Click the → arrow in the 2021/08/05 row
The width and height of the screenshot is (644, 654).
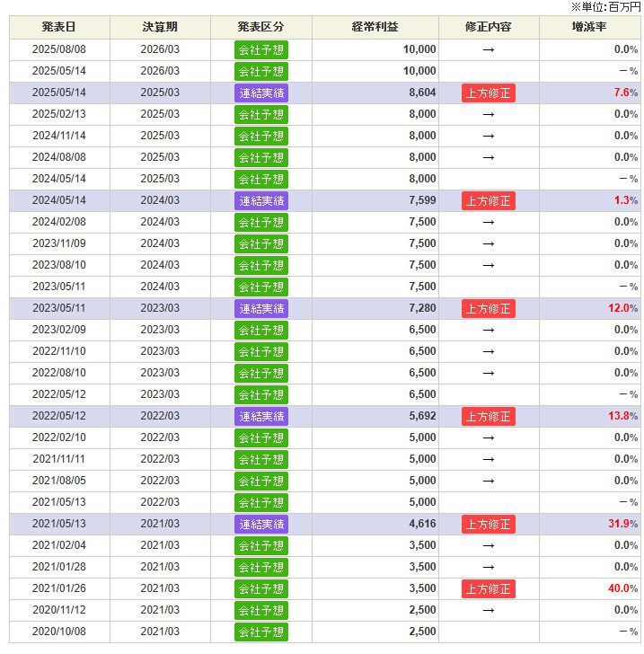pyautogui.click(x=489, y=482)
